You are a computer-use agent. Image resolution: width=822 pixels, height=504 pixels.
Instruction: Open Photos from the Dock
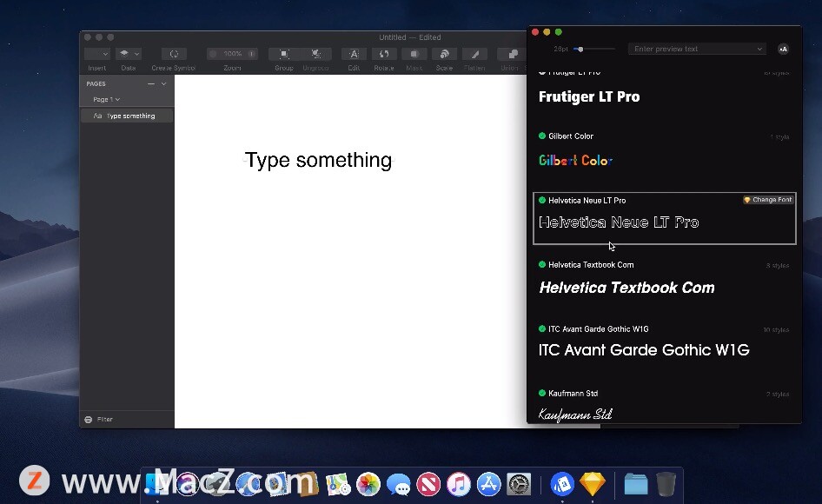coord(368,483)
